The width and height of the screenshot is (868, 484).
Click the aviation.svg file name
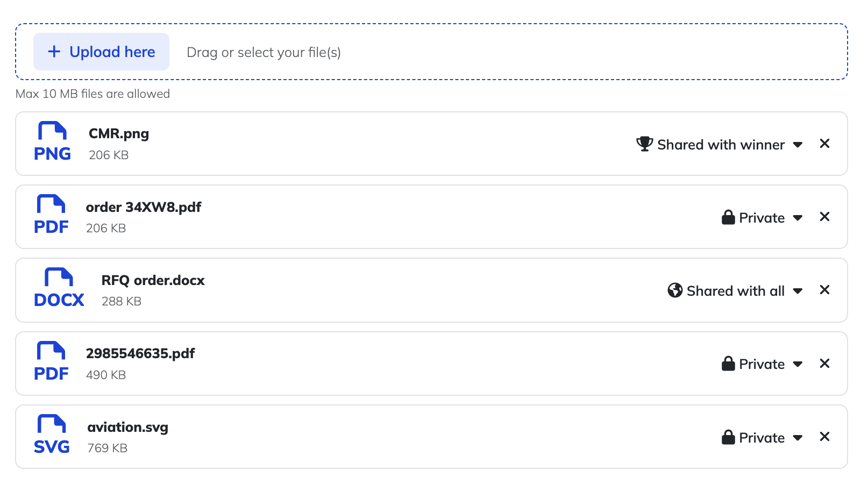click(x=128, y=427)
